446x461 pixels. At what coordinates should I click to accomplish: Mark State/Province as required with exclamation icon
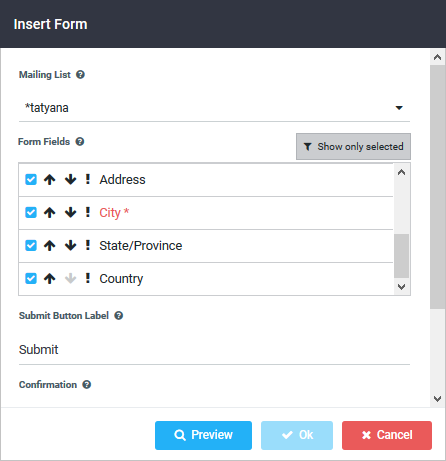88,245
